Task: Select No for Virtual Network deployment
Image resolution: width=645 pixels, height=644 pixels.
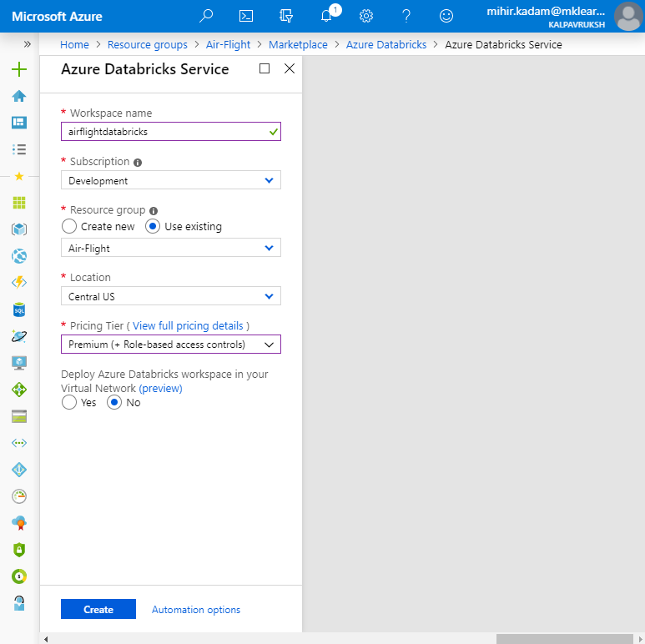Action: click(114, 402)
